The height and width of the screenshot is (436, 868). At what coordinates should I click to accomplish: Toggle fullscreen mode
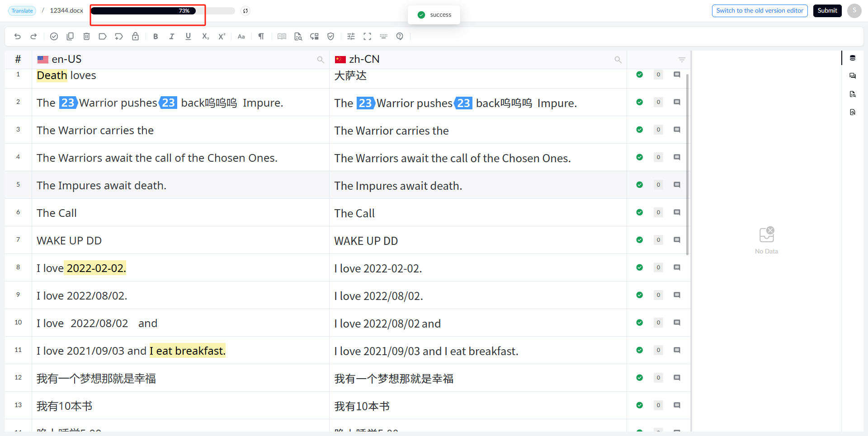coord(367,37)
